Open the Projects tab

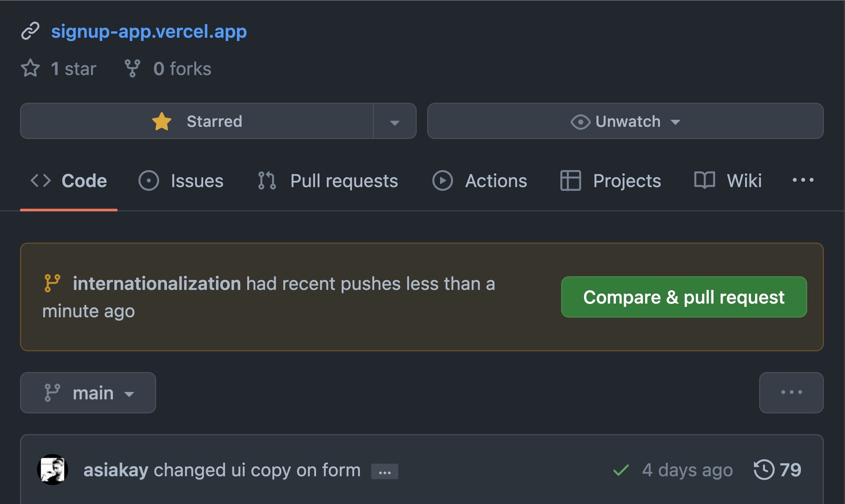click(611, 181)
